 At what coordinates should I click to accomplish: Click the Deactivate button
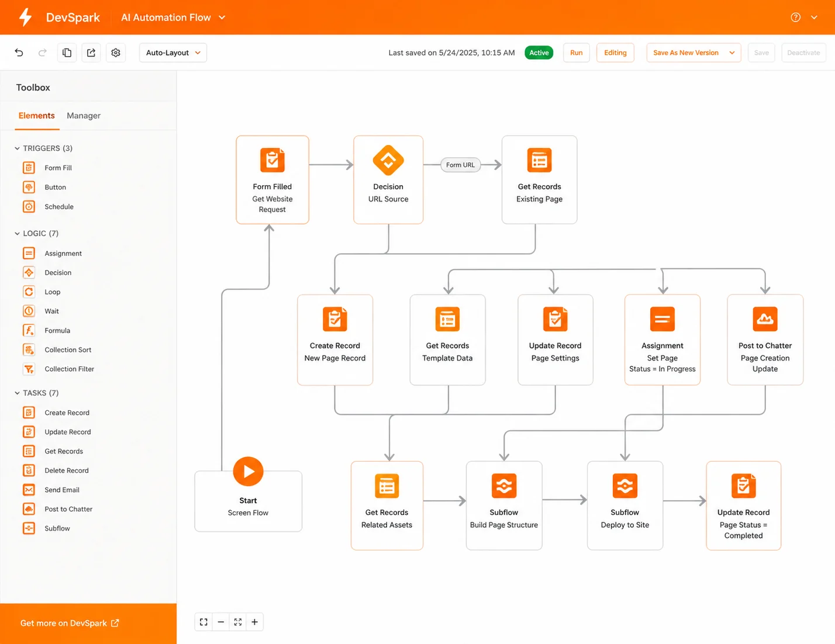pos(803,53)
